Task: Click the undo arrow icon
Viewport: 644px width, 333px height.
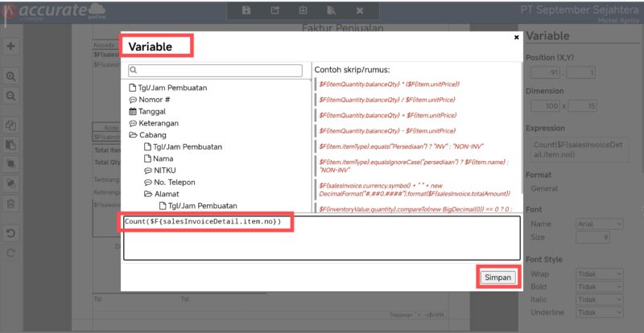Action: click(x=11, y=234)
